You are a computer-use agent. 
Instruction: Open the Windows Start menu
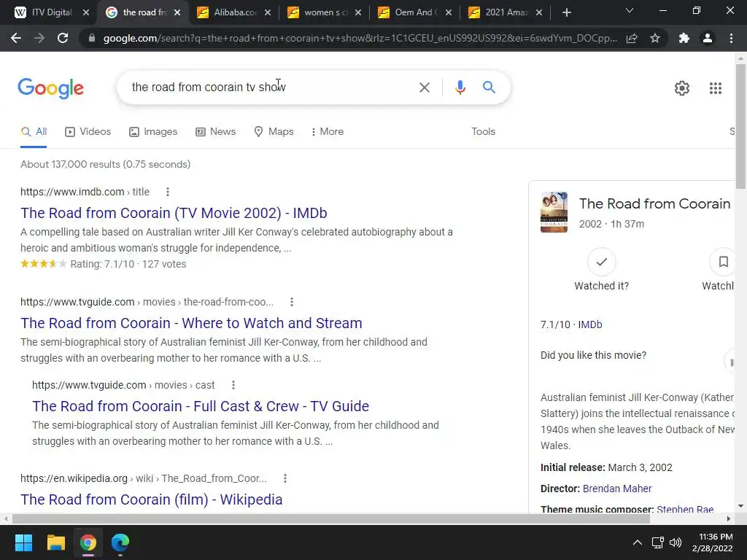click(x=23, y=542)
